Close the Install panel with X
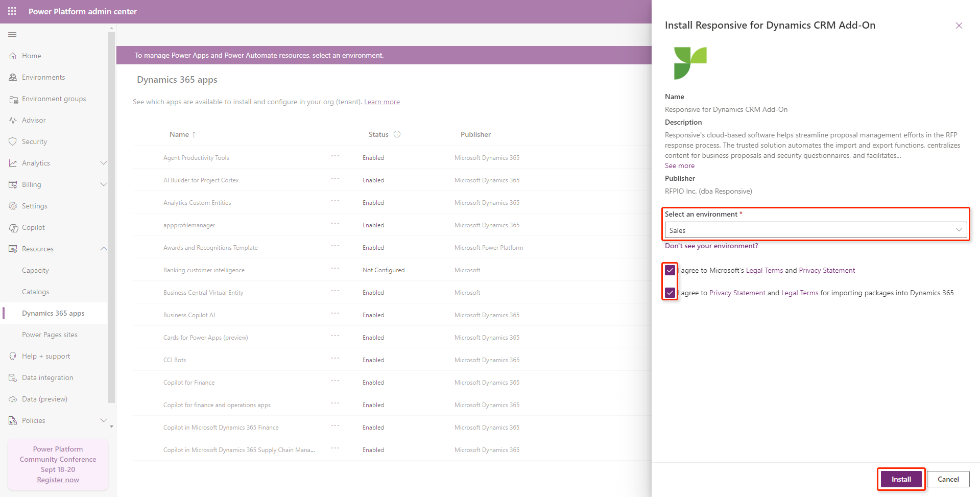The width and height of the screenshot is (980, 497). point(959,26)
